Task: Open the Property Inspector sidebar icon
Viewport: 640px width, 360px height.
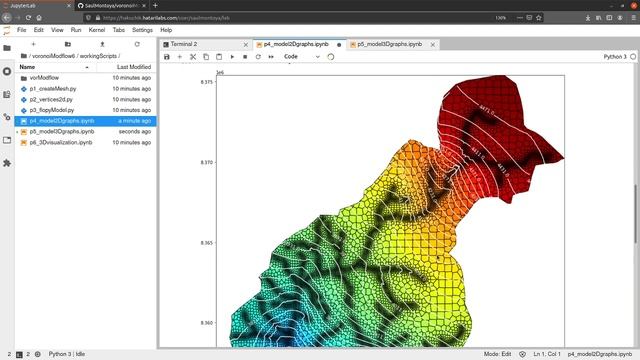Action: 7,117
